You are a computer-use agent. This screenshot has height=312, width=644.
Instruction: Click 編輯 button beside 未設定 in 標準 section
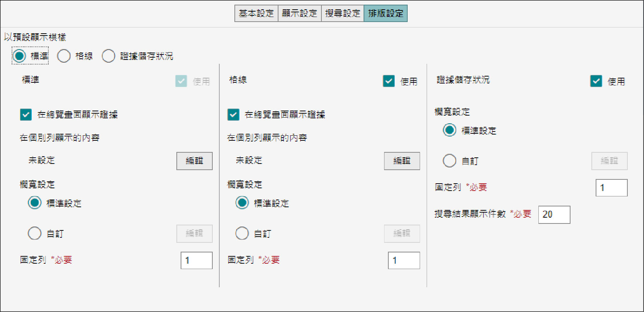tap(194, 161)
